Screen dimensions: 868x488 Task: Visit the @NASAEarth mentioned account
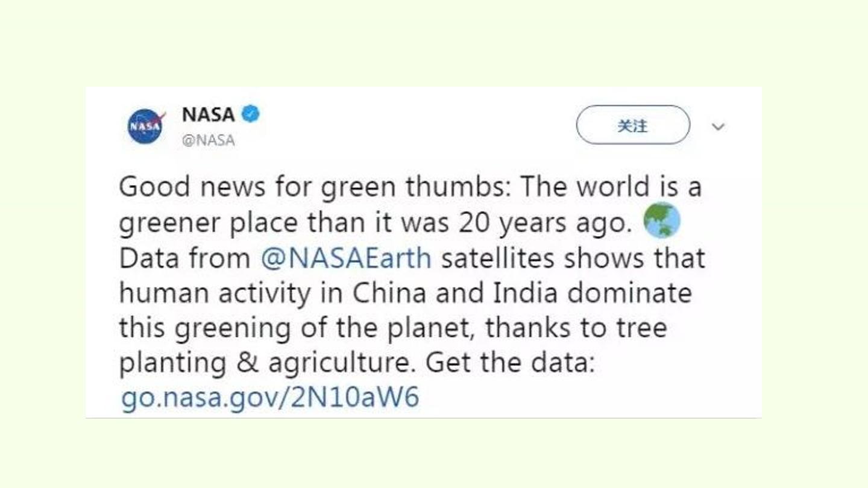[x=346, y=258]
